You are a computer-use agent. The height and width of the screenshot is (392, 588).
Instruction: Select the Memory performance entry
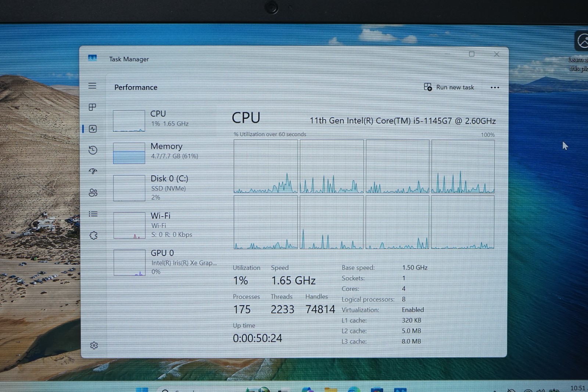[166, 153]
